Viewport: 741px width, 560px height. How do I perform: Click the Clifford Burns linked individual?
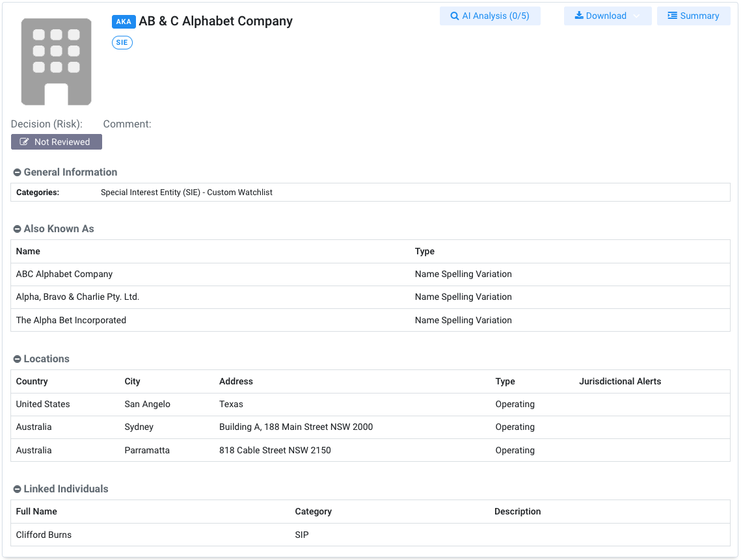[x=44, y=535]
